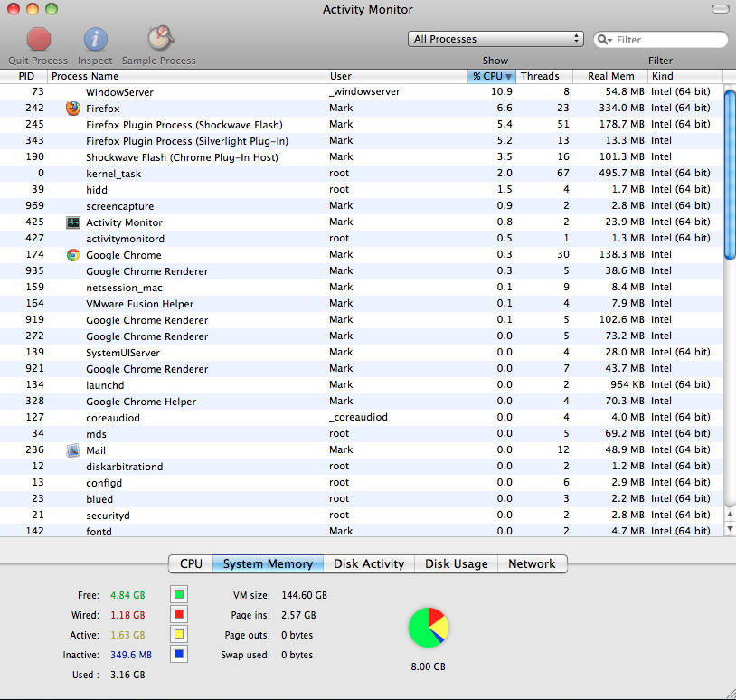This screenshot has width=736, height=700.
Task: Select the Google Chrome icon in list
Action: [x=72, y=255]
